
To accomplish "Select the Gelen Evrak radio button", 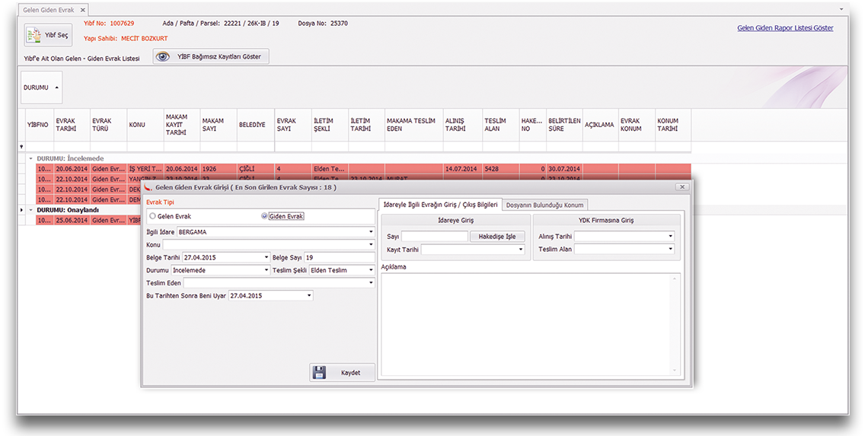I will pos(152,216).
